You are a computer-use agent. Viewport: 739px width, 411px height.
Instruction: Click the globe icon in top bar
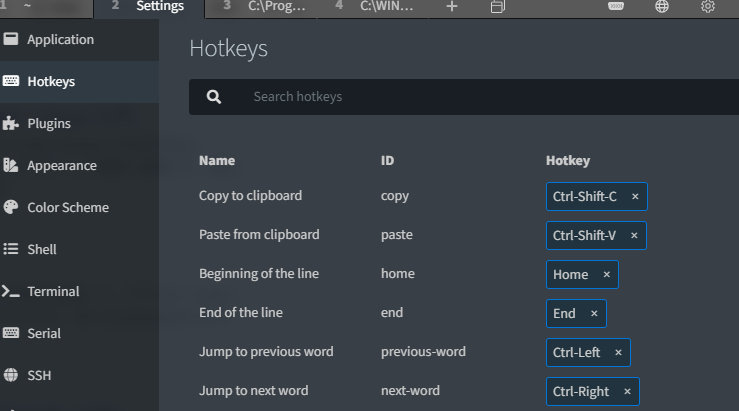662,7
